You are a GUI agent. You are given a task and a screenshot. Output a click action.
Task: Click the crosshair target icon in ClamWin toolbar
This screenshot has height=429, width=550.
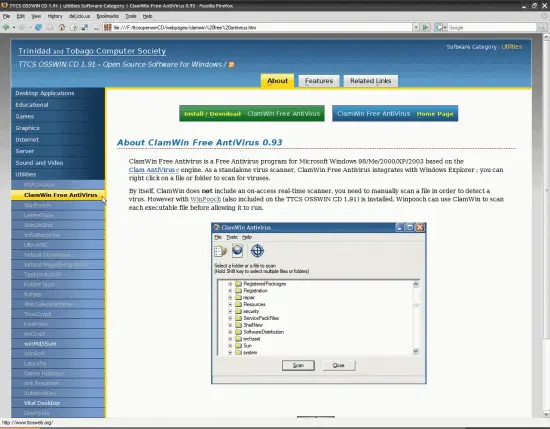pyautogui.click(x=257, y=251)
